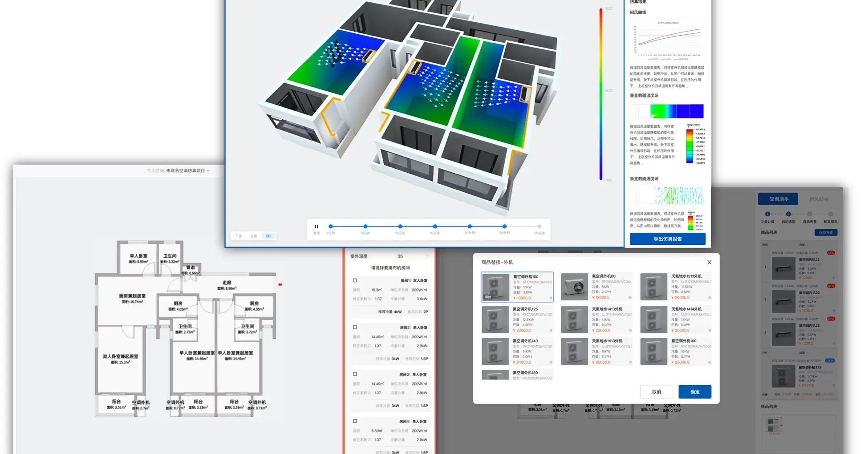The height and width of the screenshot is (454, 868).
Task: Click info icon on 天氟地水1413外机 card
Action: (x=630, y=330)
